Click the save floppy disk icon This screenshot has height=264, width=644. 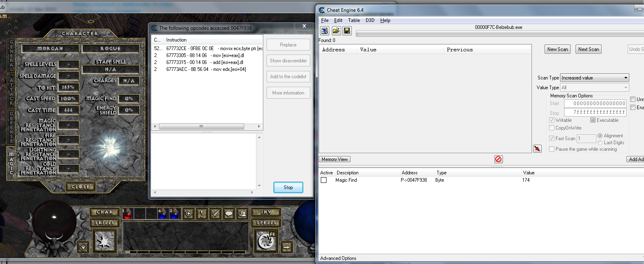point(347,31)
